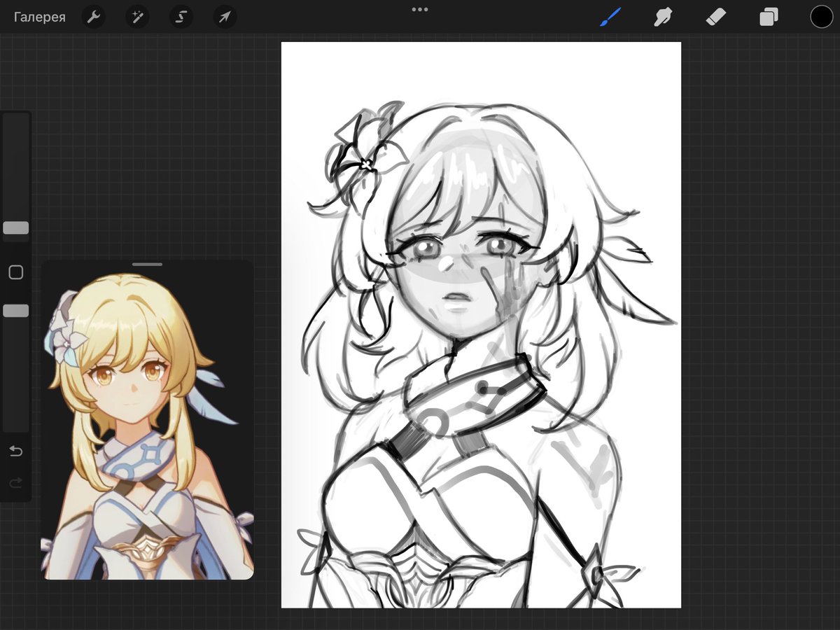Click the brush opacity slider handle
840x630 pixels.
tap(16, 310)
